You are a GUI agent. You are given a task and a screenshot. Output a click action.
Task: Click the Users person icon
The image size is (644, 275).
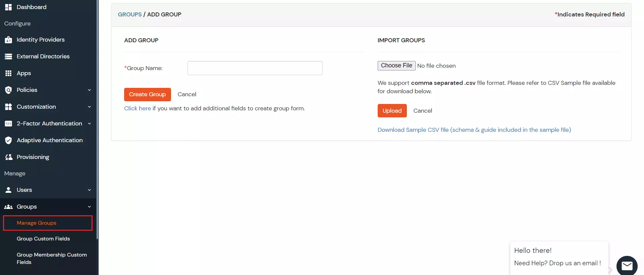[x=8, y=190]
